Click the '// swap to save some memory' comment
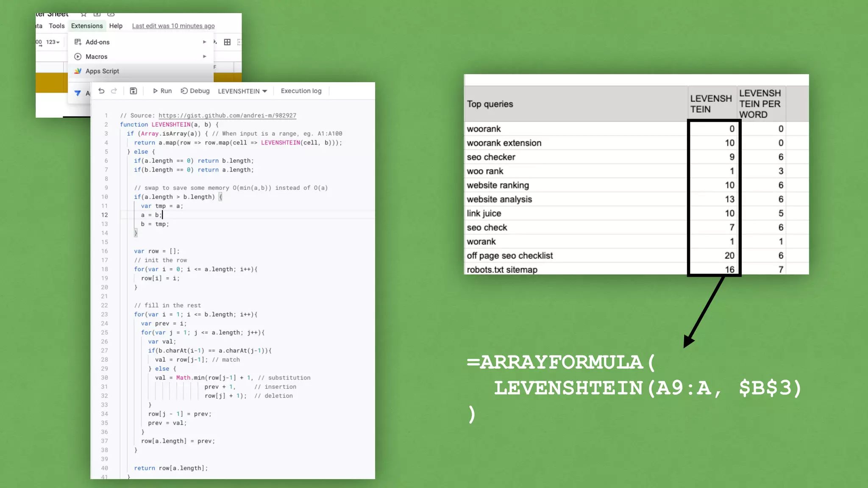This screenshot has height=488, width=868. 231,188
